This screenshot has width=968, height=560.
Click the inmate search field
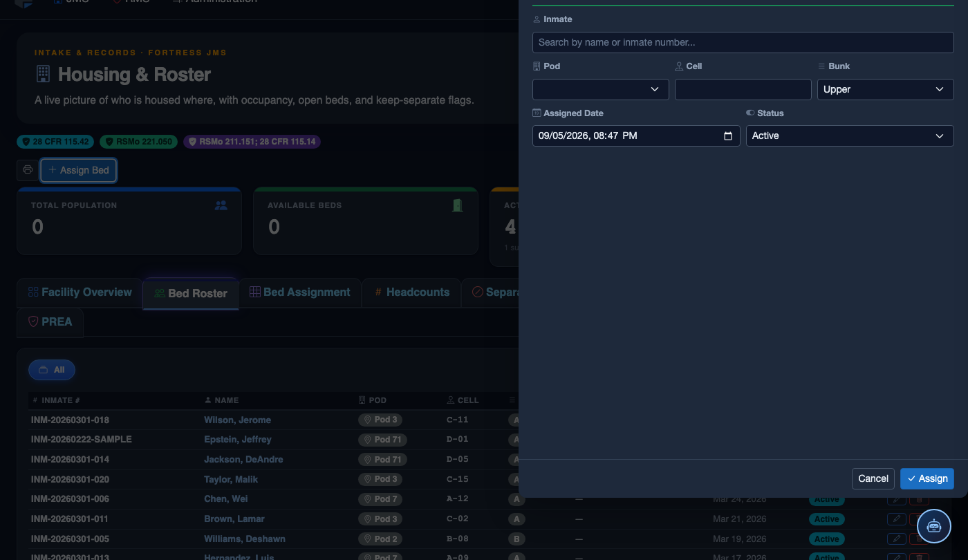743,43
